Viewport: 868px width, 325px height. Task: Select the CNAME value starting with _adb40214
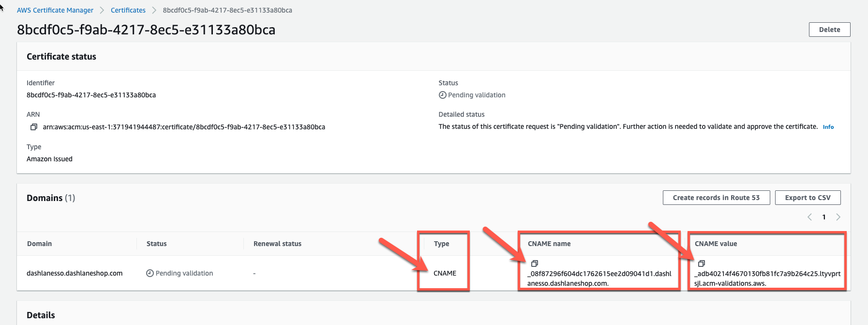pyautogui.click(x=767, y=279)
